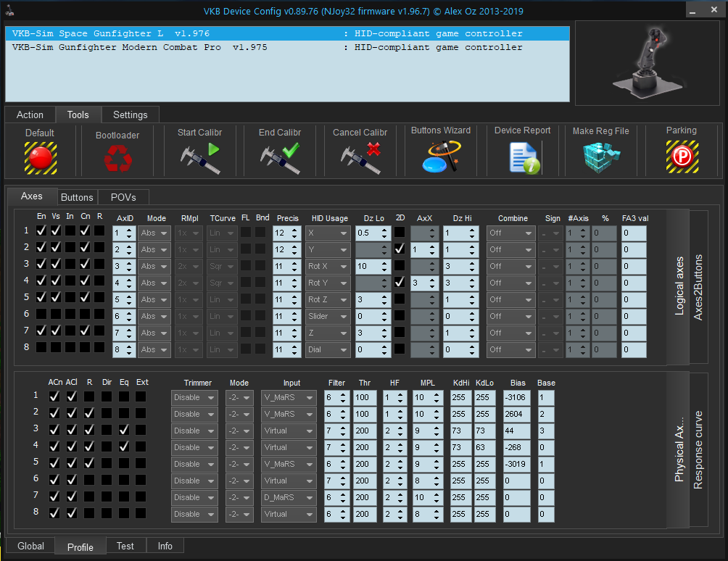This screenshot has width=728, height=561.
Task: Open the Device Report icon
Action: coord(525,158)
